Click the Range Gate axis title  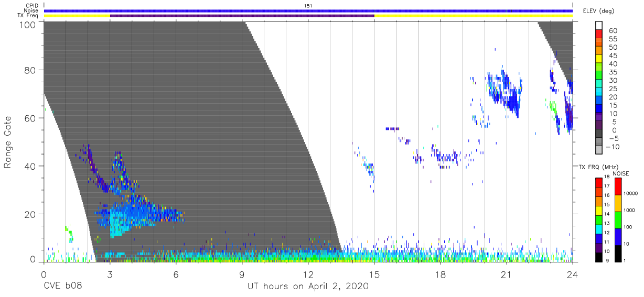click(8, 142)
